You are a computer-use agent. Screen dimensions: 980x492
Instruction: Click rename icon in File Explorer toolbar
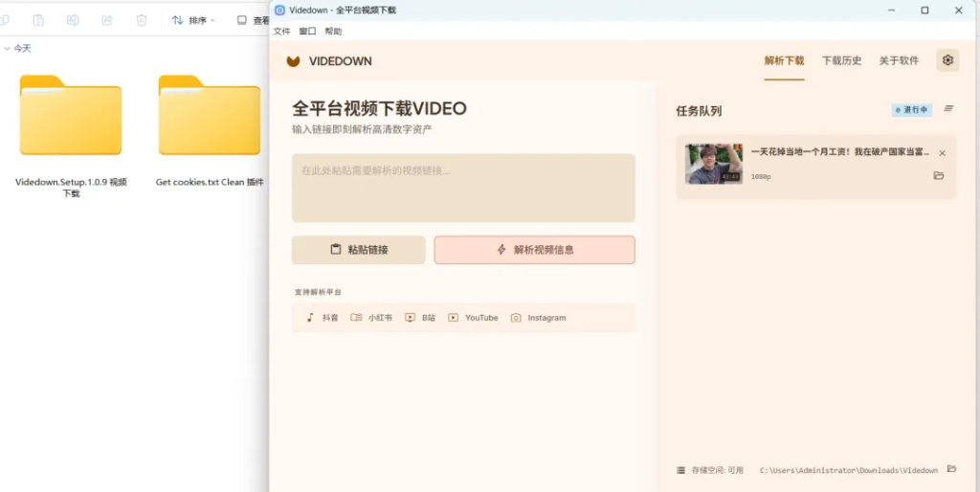pyautogui.click(x=73, y=21)
